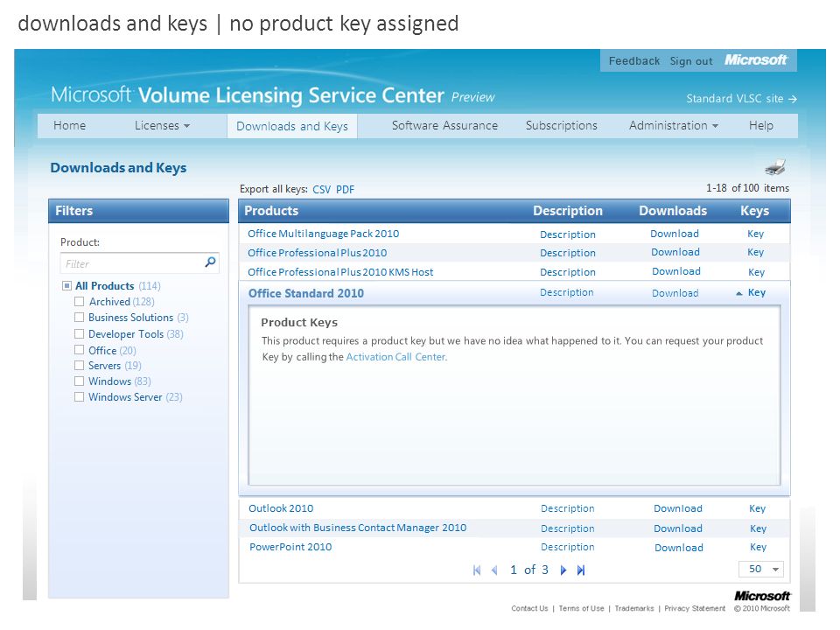Check the Archived filter

click(79, 302)
